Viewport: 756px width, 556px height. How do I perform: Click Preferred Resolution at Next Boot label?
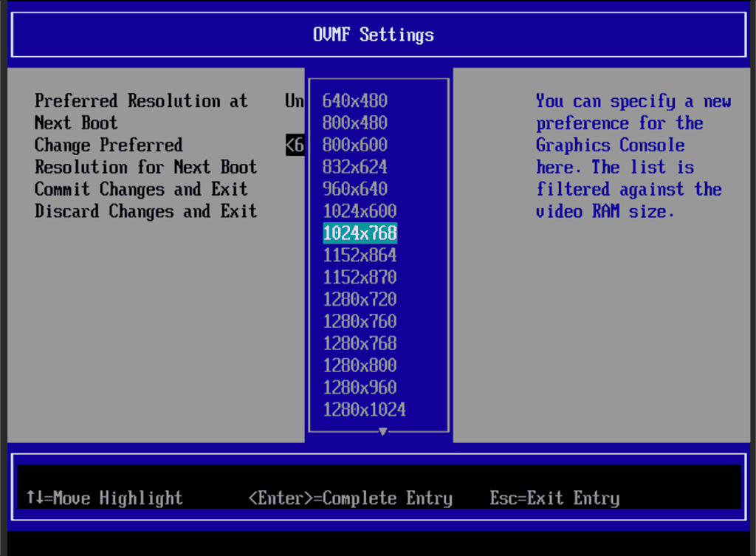pos(141,112)
